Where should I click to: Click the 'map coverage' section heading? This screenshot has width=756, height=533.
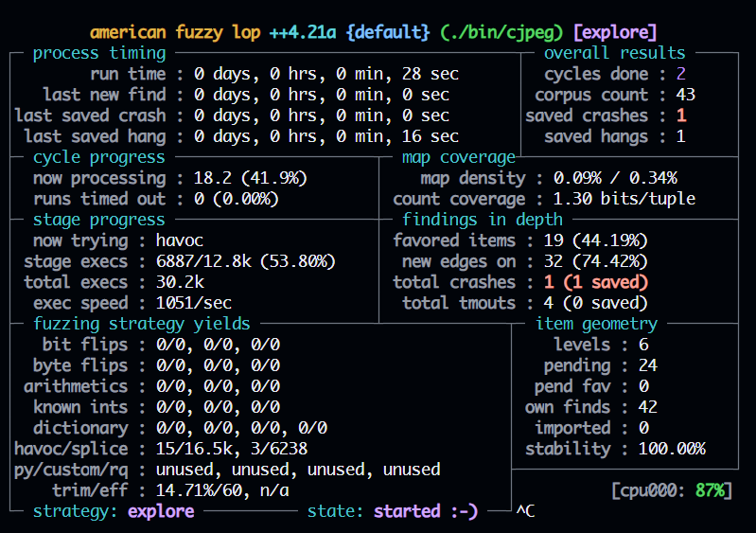[459, 157]
